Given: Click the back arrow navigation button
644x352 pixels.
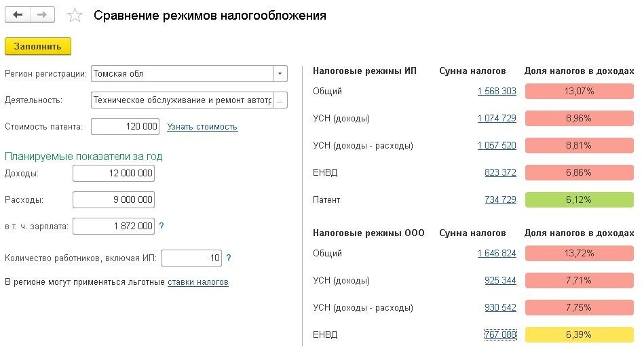Looking at the screenshot, I should tap(17, 15).
